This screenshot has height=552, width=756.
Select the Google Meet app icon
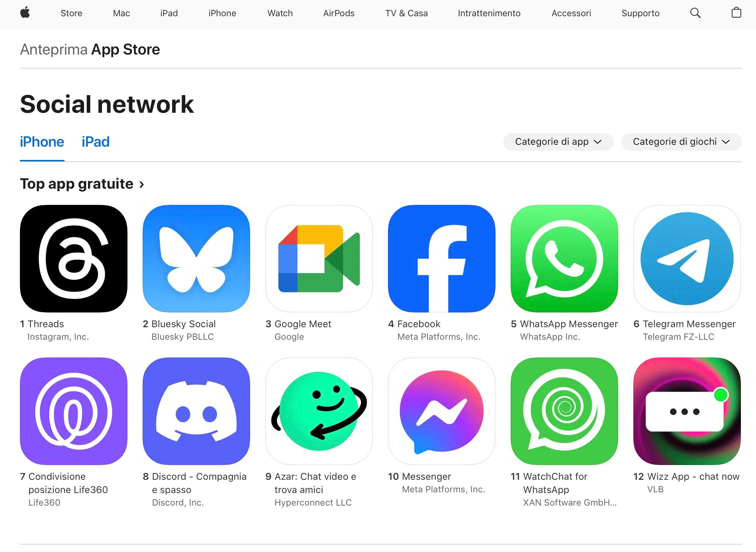click(319, 259)
